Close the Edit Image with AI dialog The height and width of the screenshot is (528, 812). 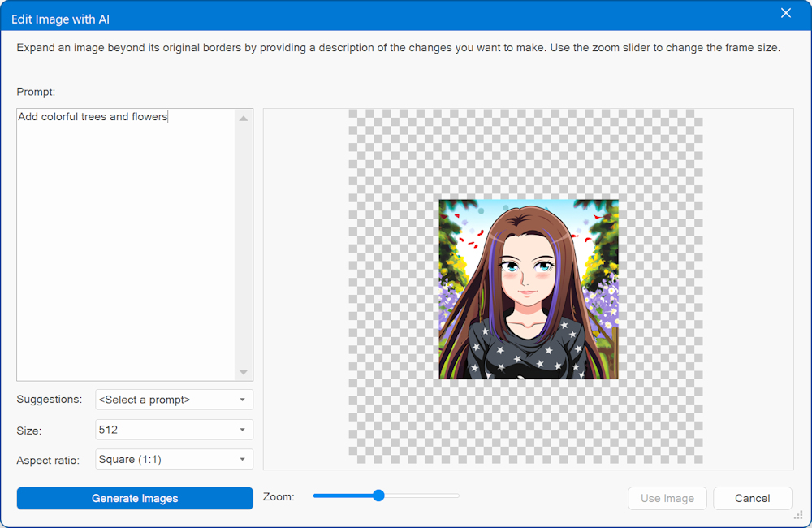(785, 13)
